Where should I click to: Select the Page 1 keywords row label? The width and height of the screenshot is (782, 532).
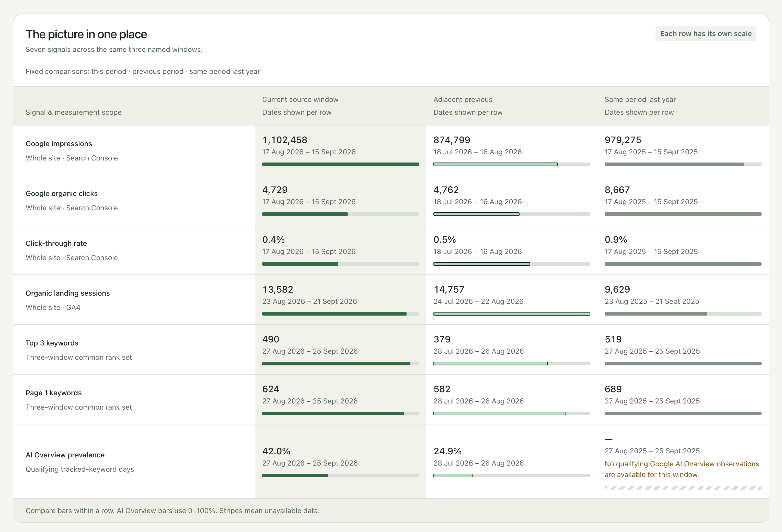coord(53,393)
